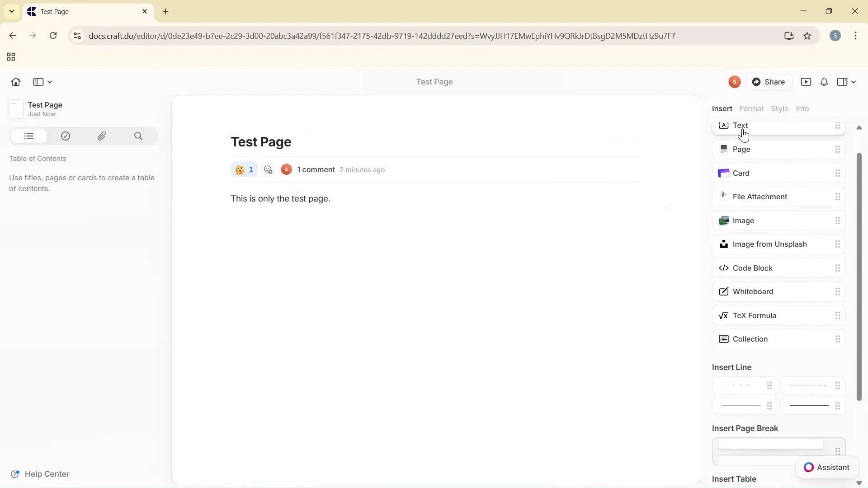Select the tasks checkmark tab in sidebar
Screen dimensions: 868x488
point(66,136)
